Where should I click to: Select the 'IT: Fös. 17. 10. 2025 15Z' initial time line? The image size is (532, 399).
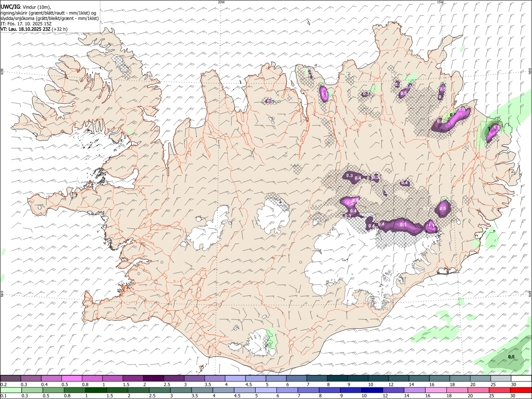click(x=26, y=24)
